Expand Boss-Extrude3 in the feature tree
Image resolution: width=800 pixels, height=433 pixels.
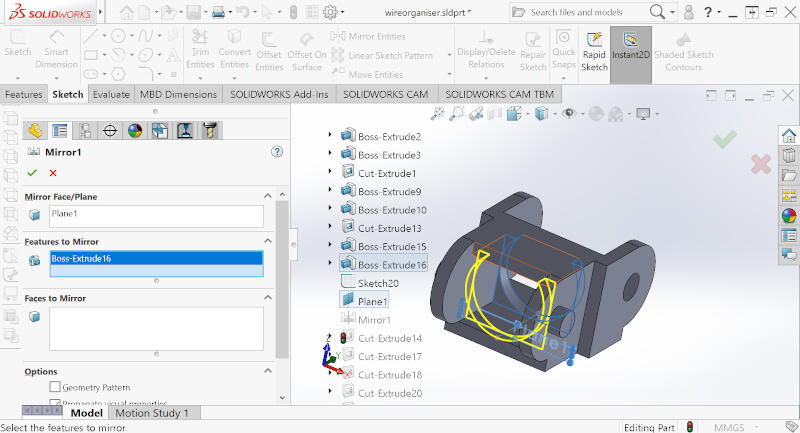click(x=330, y=153)
